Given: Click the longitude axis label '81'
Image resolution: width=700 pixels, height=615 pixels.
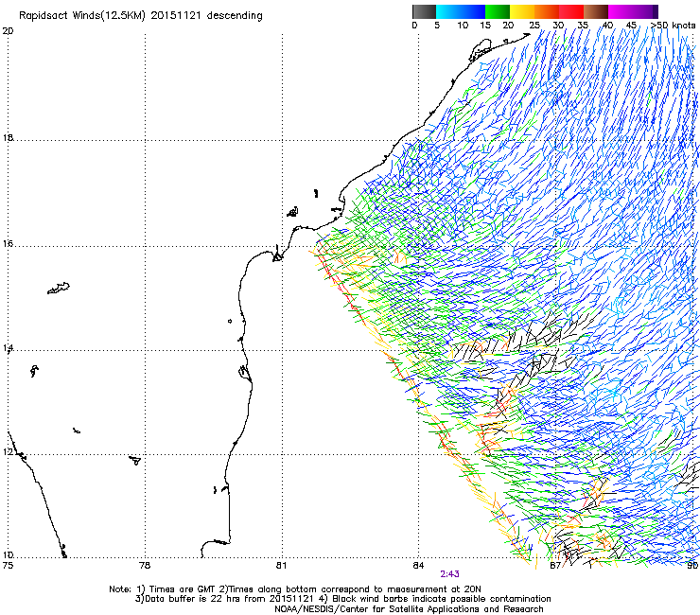Looking at the screenshot, I should tap(281, 566).
